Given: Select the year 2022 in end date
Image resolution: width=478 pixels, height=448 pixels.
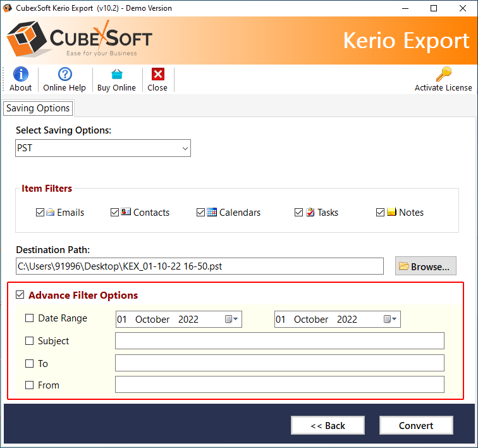Looking at the screenshot, I should [347, 320].
